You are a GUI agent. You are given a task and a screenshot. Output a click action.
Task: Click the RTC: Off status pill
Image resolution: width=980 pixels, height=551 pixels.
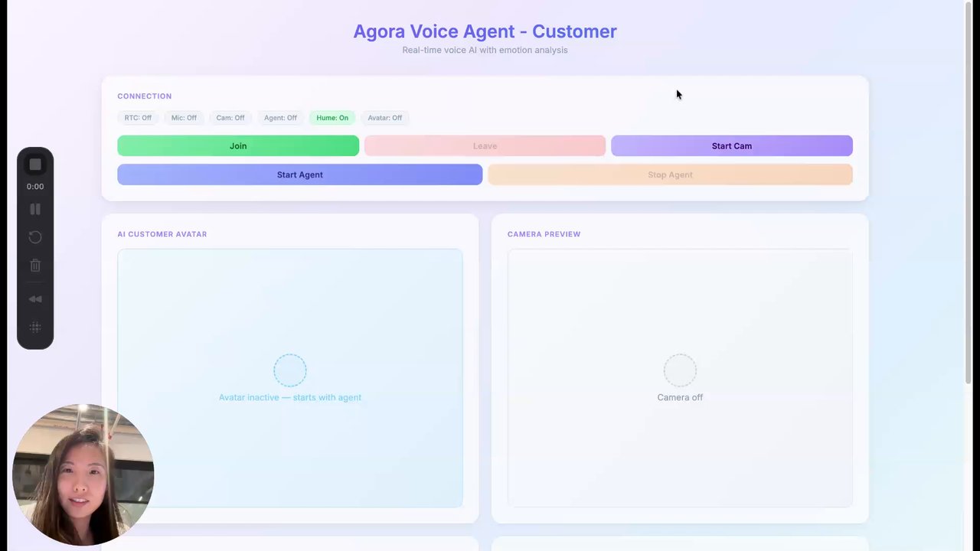tap(138, 118)
